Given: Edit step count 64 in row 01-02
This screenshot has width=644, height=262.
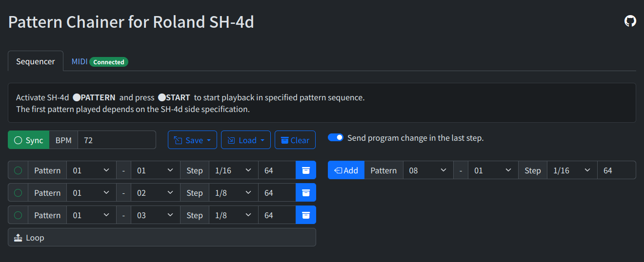Looking at the screenshot, I should pyautogui.click(x=277, y=193).
